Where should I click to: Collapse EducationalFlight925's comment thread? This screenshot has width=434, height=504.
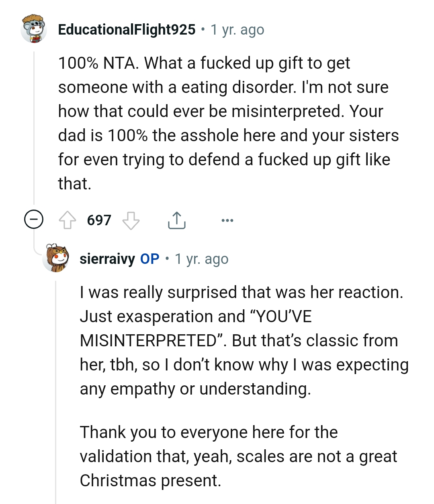tap(34, 220)
